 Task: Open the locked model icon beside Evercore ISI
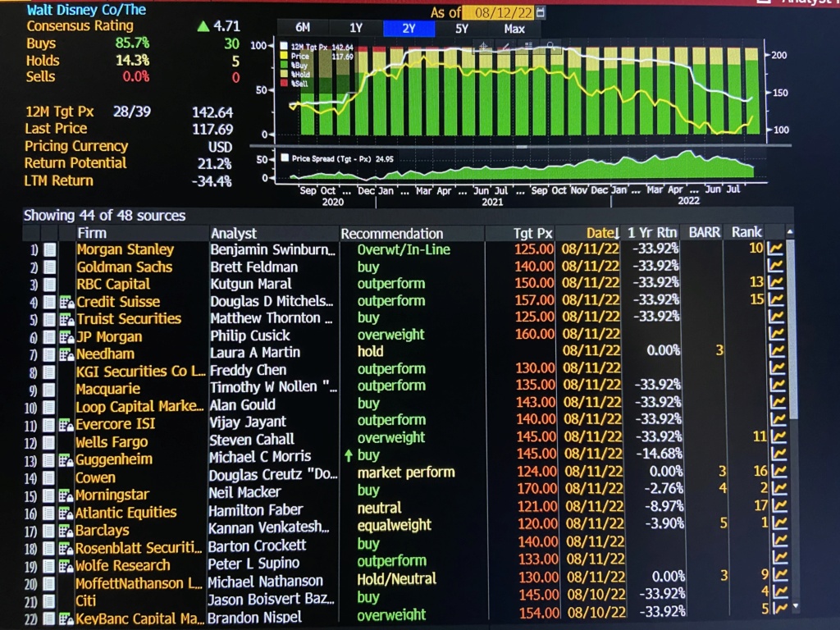coord(66,426)
